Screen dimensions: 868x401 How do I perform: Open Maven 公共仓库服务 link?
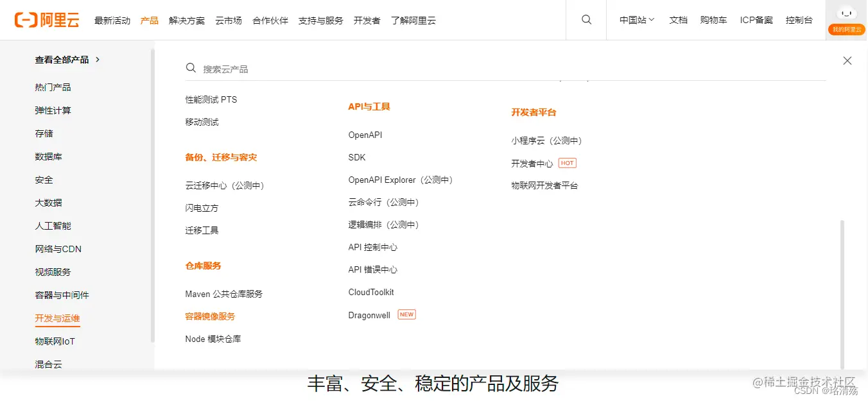[224, 294]
